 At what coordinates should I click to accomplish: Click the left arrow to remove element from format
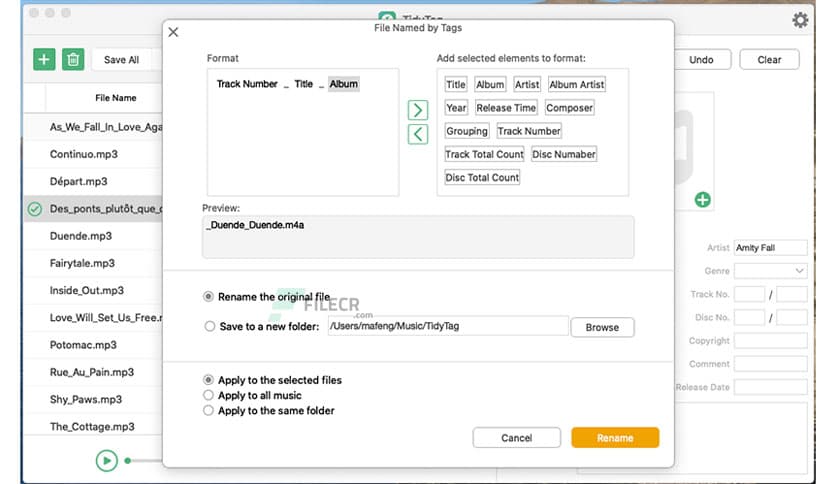coord(417,134)
